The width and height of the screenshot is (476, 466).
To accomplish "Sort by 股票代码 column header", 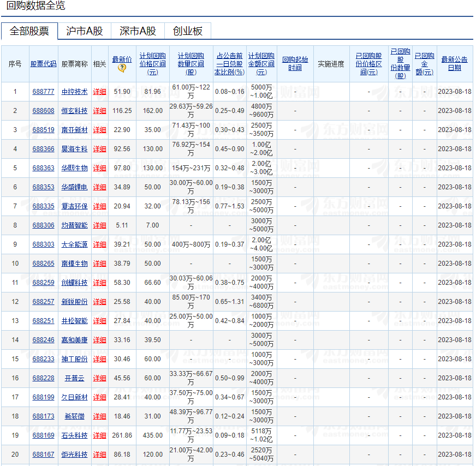I will click(43, 64).
